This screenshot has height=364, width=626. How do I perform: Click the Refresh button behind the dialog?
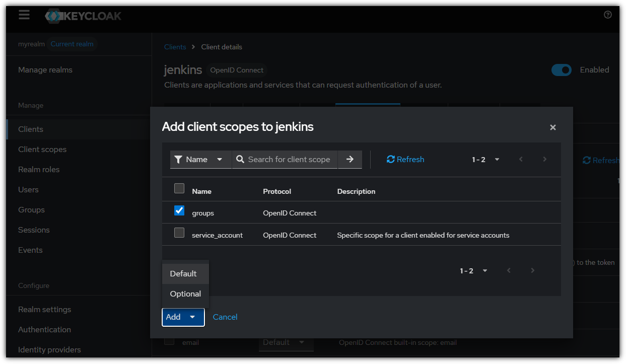point(600,160)
